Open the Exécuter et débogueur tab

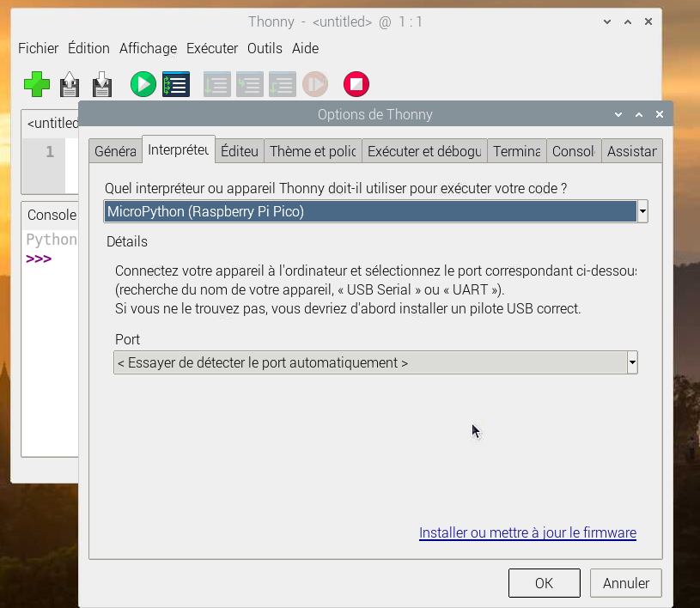[424, 151]
